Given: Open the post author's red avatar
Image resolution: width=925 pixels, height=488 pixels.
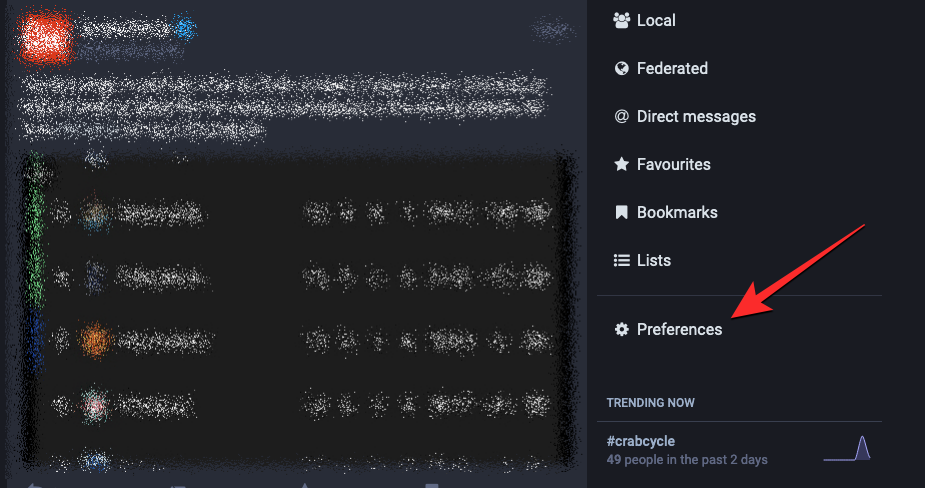Looking at the screenshot, I should (45, 37).
